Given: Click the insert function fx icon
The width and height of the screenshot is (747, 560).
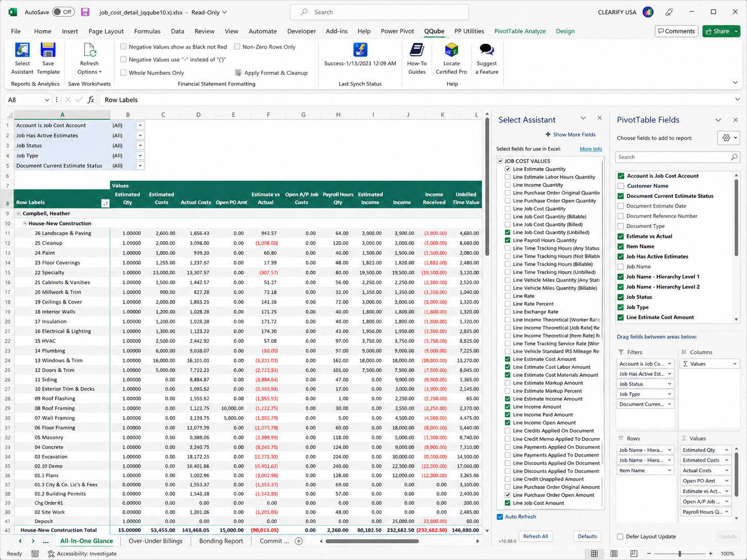Looking at the screenshot, I should 91,100.
